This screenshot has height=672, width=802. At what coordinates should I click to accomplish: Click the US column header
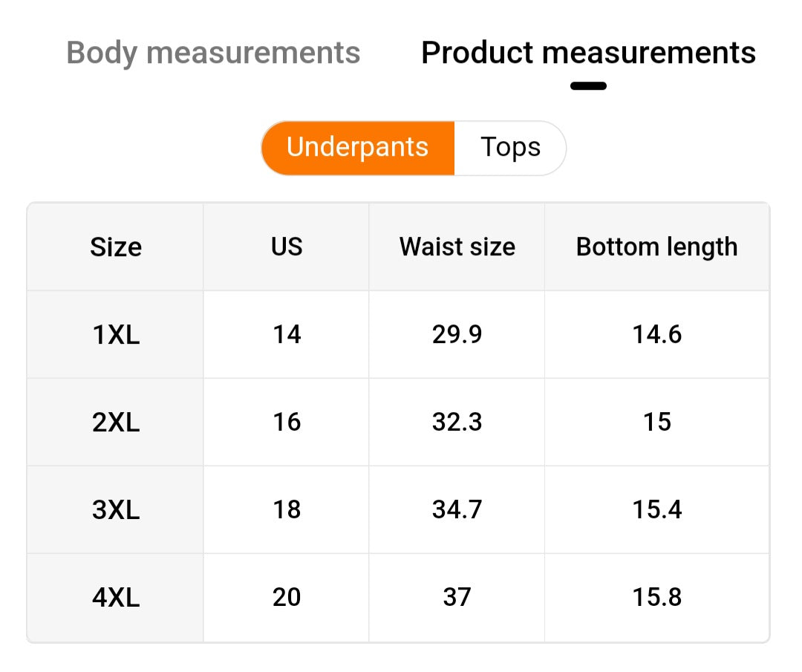click(287, 247)
